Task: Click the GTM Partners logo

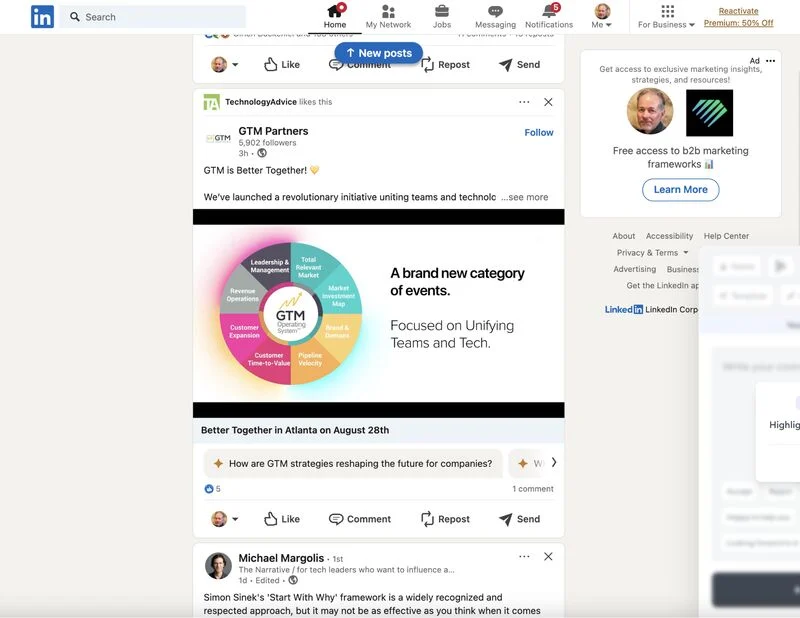Action: click(x=218, y=138)
